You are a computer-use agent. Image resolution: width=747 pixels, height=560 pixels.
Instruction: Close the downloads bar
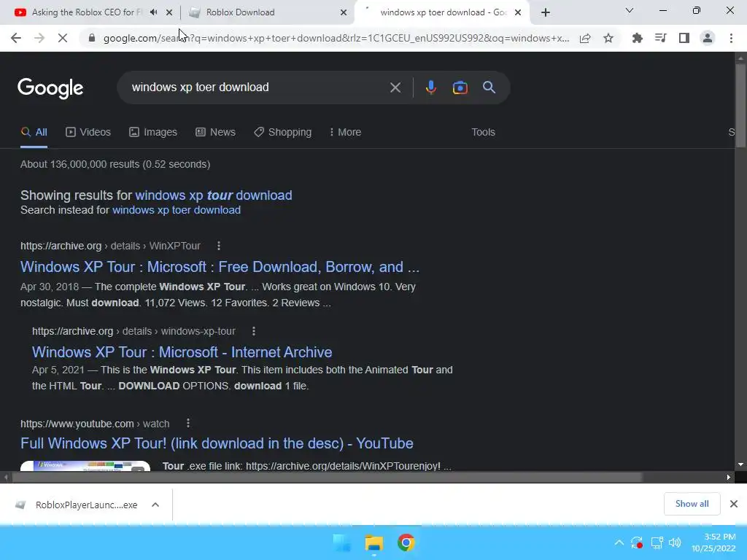(734, 504)
